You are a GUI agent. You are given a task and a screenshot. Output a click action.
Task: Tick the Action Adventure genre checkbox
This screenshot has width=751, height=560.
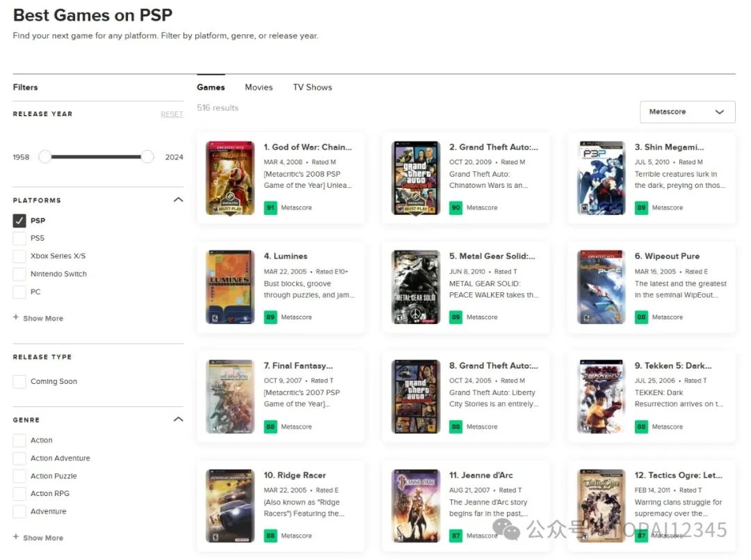click(x=19, y=458)
